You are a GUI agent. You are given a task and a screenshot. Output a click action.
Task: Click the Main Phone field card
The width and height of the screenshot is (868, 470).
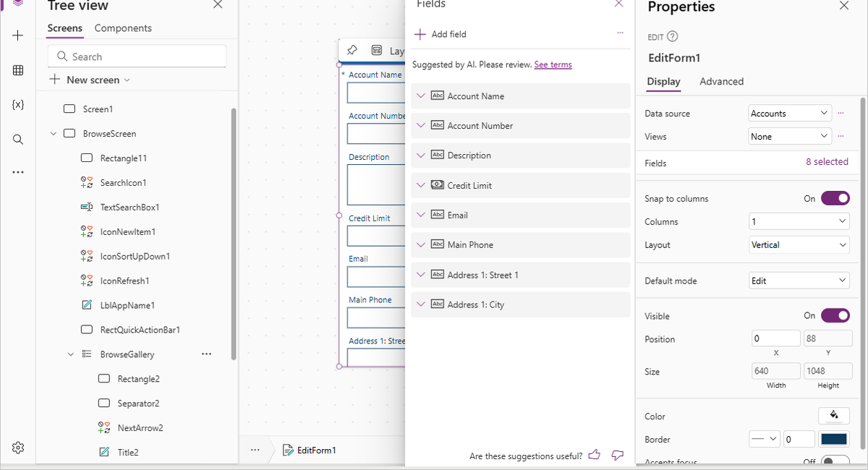(x=521, y=244)
